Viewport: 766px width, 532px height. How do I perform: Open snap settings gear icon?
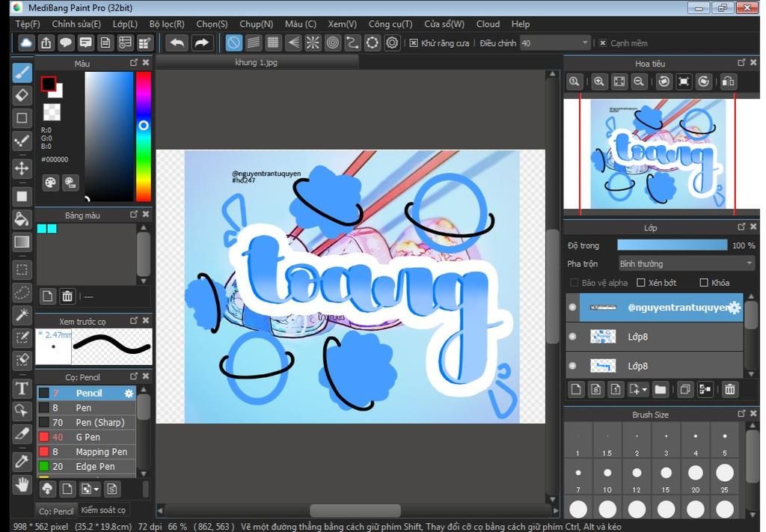(392, 43)
